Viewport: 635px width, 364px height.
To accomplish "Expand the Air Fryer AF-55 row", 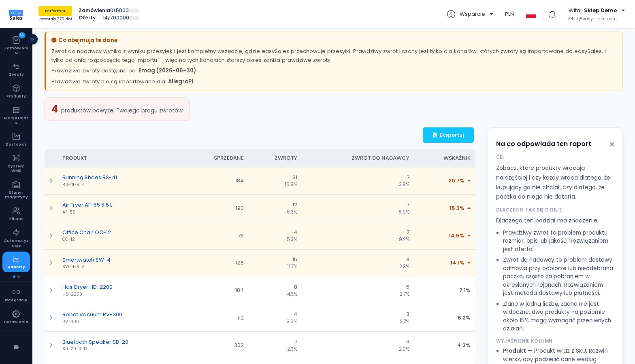I will click(x=51, y=208).
